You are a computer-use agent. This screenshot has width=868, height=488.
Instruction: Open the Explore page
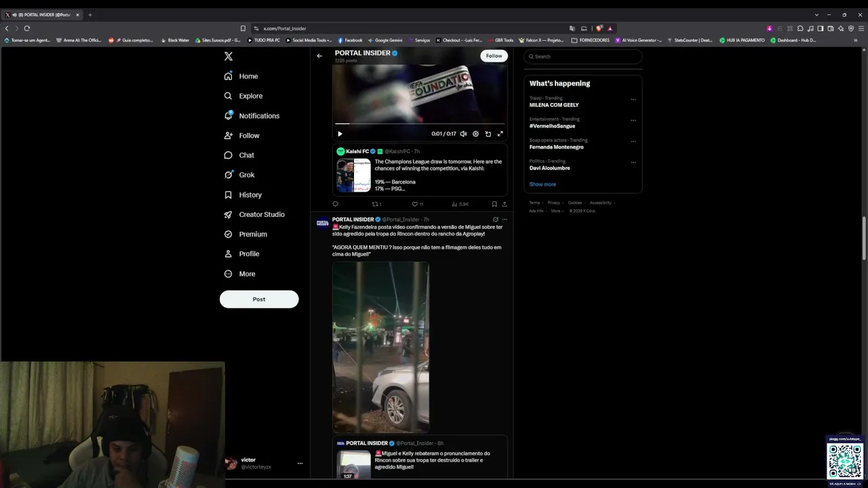pyautogui.click(x=243, y=96)
